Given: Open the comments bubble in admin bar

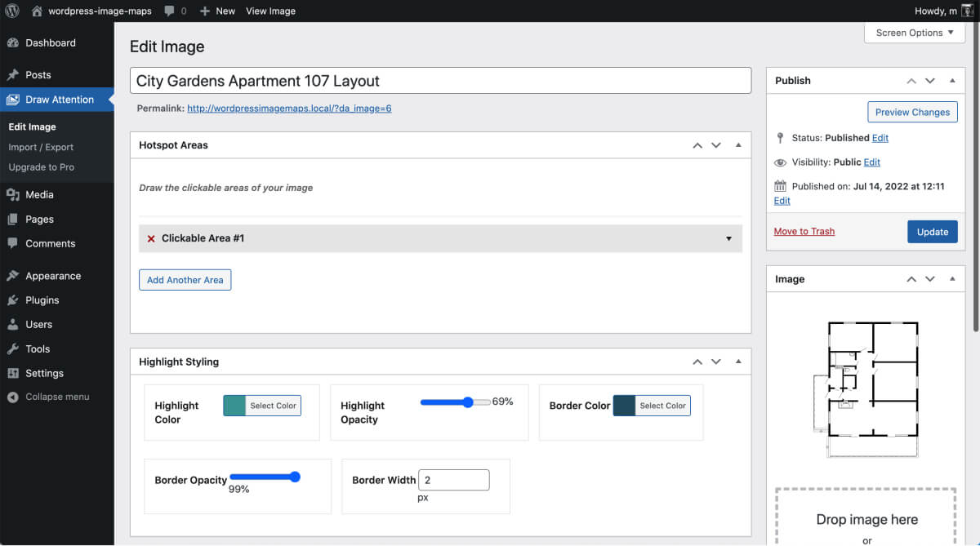Looking at the screenshot, I should 170,11.
